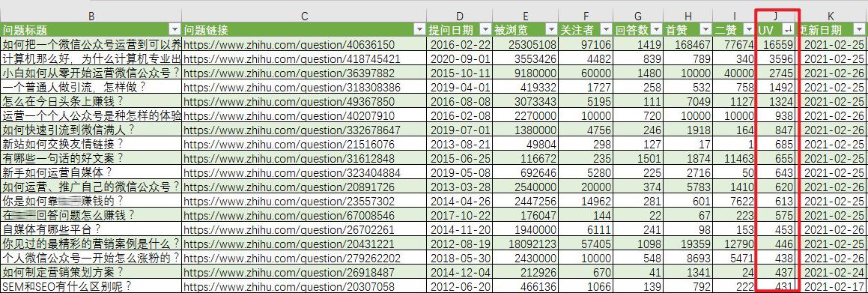The width and height of the screenshot is (868, 293).
Task: Select the cell '新手如何运营自媒体？'
Action: point(91,173)
